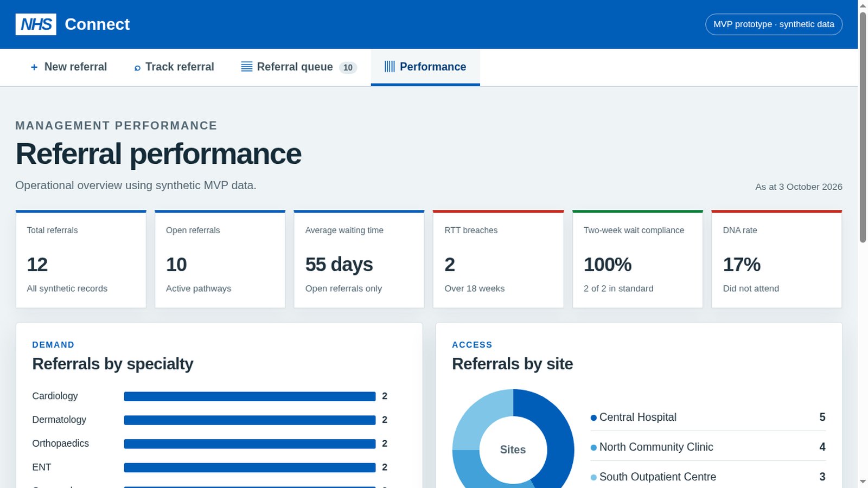Viewport: 868px width, 488px height.
Task: Click the 'Central Hospital' legend row
Action: 708,417
